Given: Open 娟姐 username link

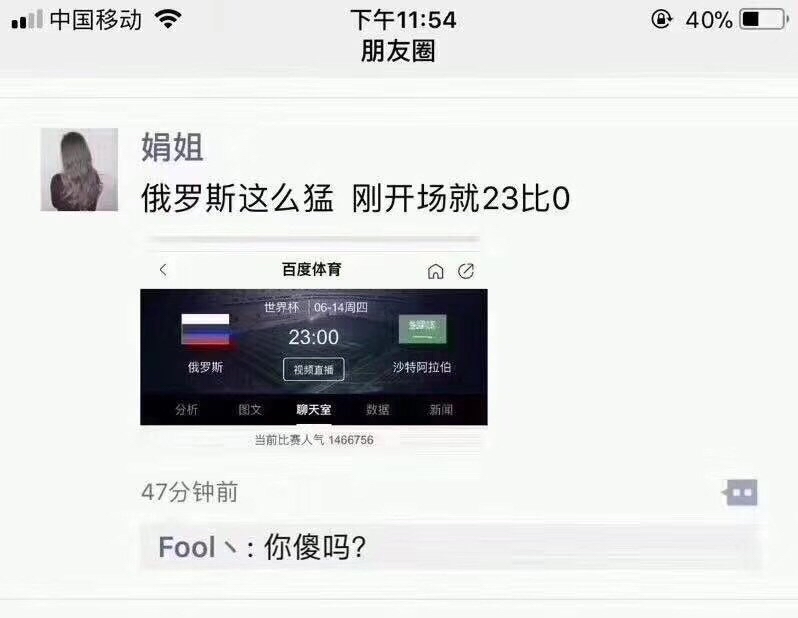Looking at the screenshot, I should click(173, 147).
